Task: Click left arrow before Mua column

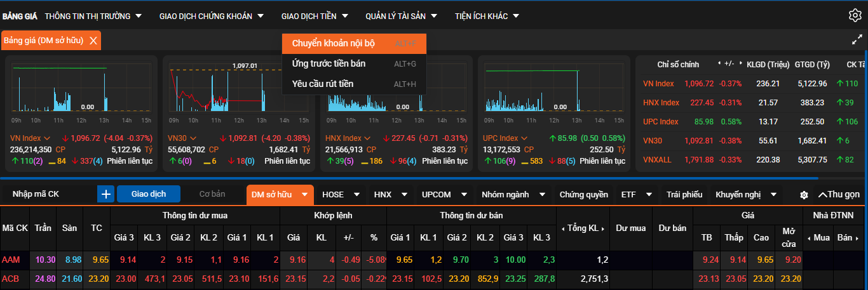Action: [x=809, y=238]
